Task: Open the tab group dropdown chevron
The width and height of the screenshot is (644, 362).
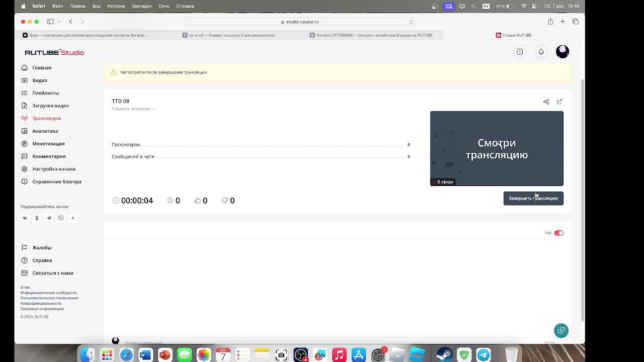Action: click(59, 22)
